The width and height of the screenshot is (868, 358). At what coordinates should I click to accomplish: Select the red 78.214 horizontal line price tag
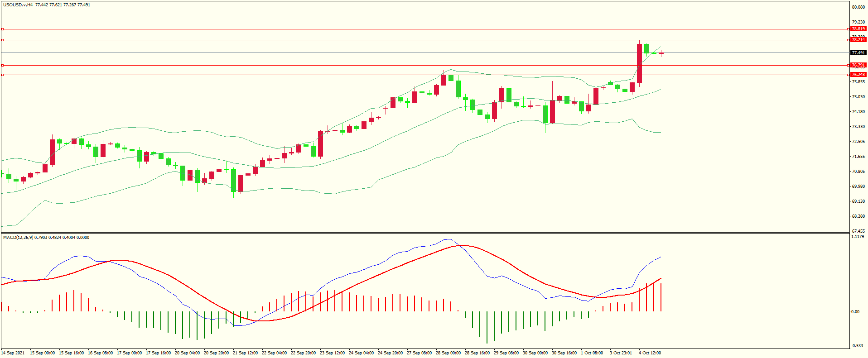858,40
